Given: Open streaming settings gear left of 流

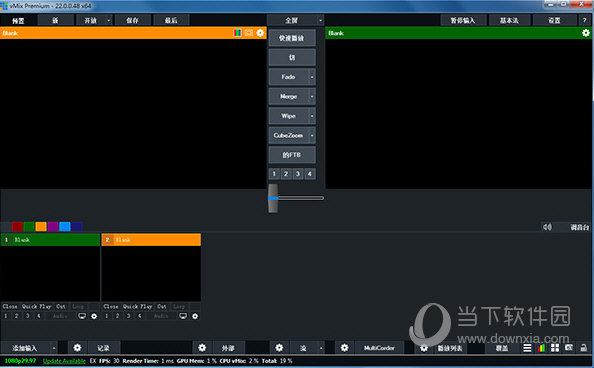Looking at the screenshot, I should click(279, 348).
